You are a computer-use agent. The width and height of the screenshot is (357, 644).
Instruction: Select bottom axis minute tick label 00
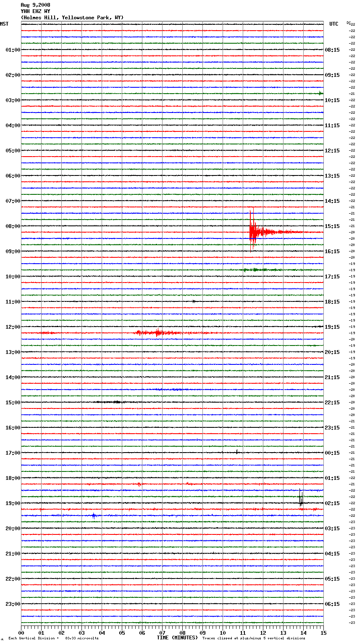21,633
